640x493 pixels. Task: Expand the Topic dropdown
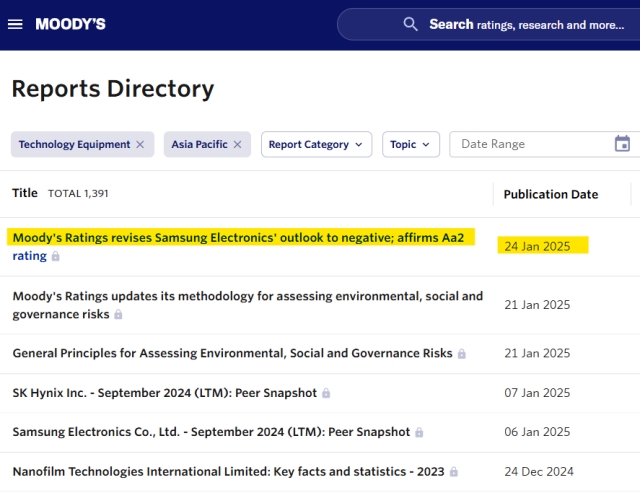(410, 145)
